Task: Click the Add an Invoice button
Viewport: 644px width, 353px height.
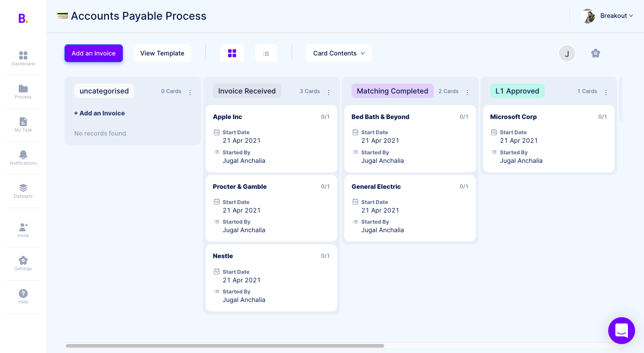Action: pyautogui.click(x=93, y=53)
